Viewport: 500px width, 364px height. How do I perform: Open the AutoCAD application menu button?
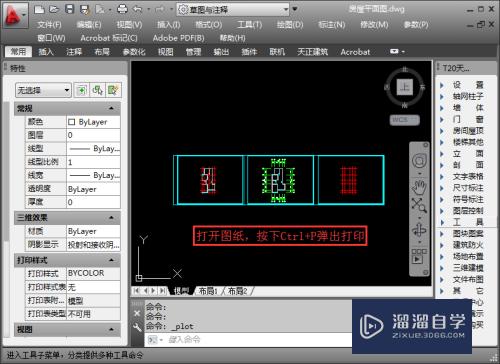click(x=15, y=15)
